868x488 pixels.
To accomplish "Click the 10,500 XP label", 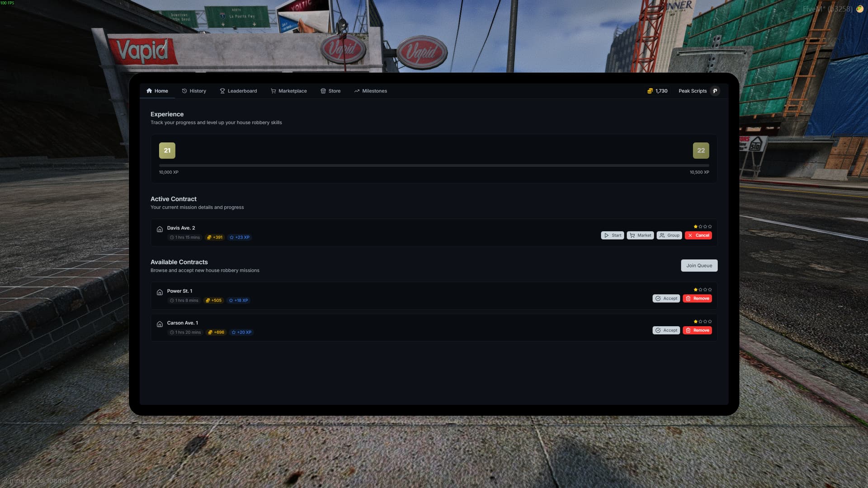I will (699, 172).
